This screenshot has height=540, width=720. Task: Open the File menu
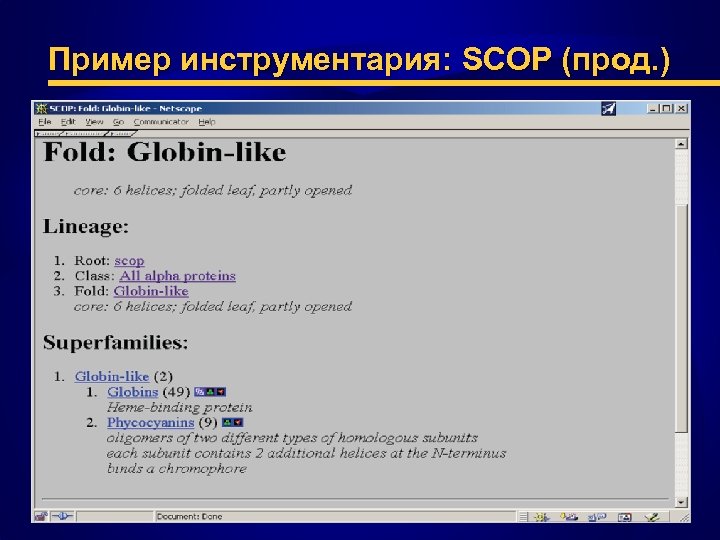(x=45, y=122)
